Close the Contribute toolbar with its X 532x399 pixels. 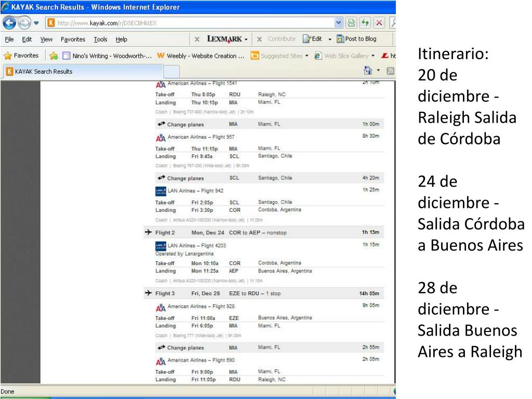click(x=259, y=39)
